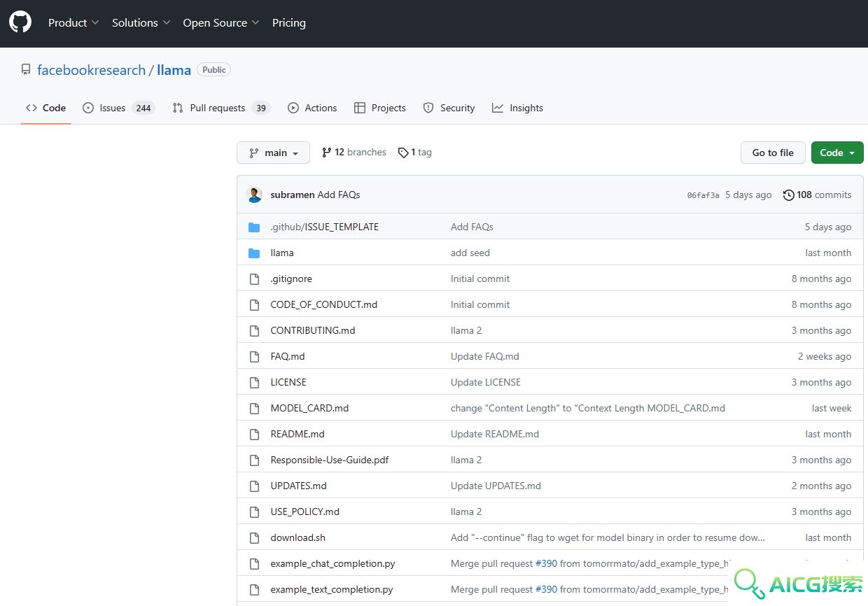Open pull request #390 link in example_chat_completion.py row
This screenshot has height=606, width=868.
546,564
